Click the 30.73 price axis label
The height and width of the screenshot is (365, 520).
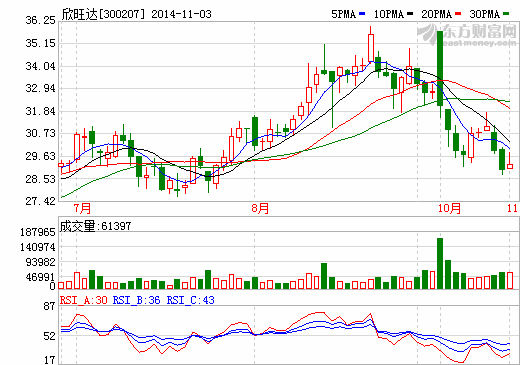(x=40, y=133)
